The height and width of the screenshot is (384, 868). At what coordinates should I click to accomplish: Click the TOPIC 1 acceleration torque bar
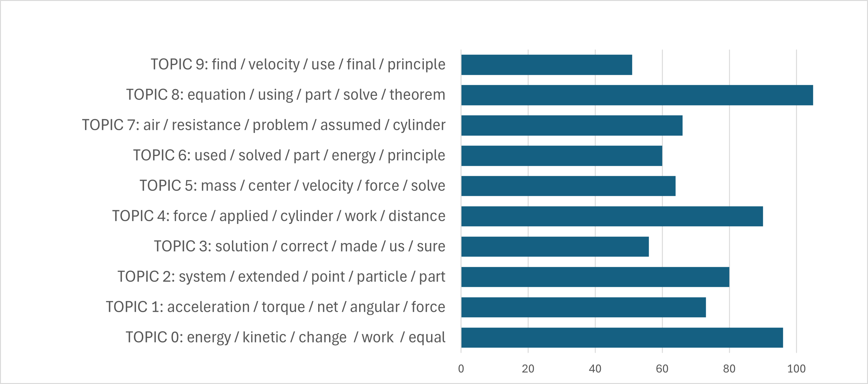click(583, 307)
